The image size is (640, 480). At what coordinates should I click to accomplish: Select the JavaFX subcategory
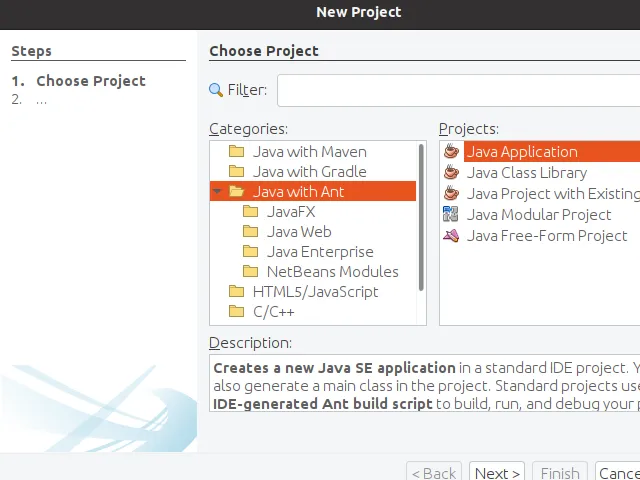pyautogui.click(x=291, y=212)
